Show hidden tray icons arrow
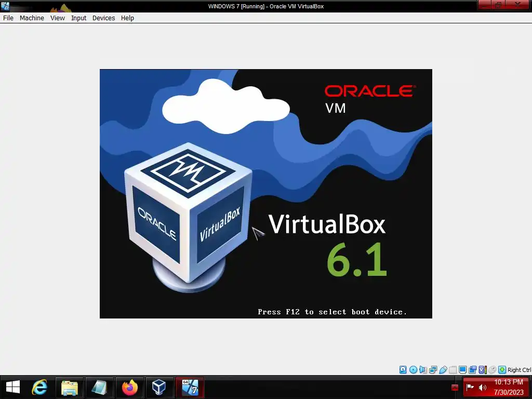This screenshot has width=532, height=399. (455, 388)
